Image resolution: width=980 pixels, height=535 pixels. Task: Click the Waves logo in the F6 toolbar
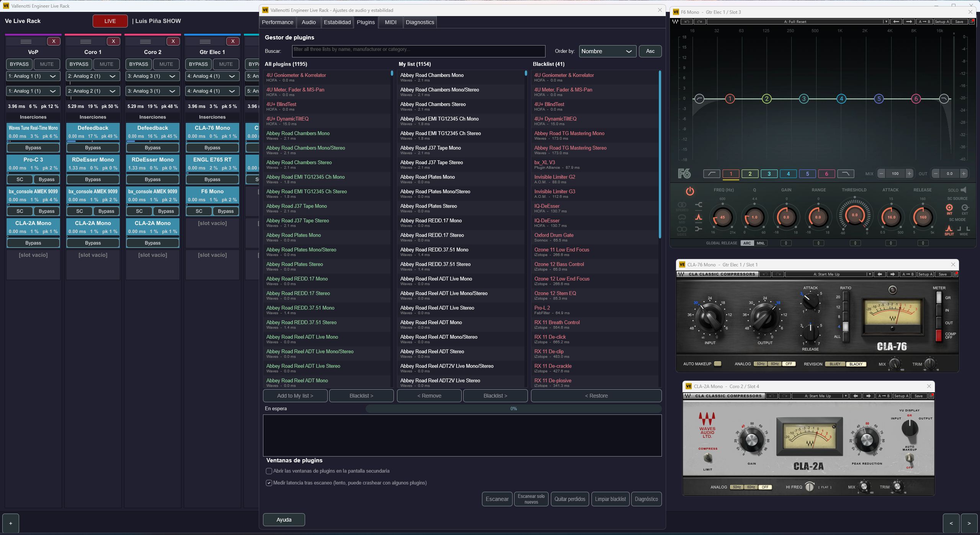click(x=675, y=22)
